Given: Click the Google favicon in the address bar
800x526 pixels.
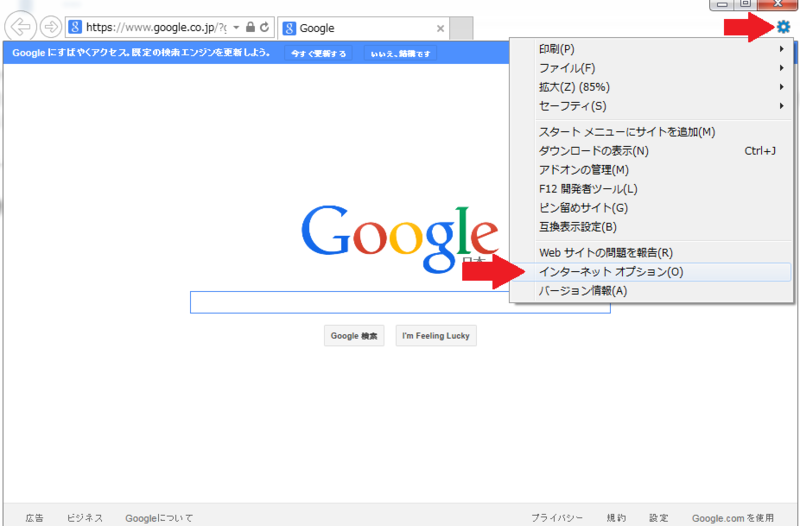Looking at the screenshot, I should 75,28.
